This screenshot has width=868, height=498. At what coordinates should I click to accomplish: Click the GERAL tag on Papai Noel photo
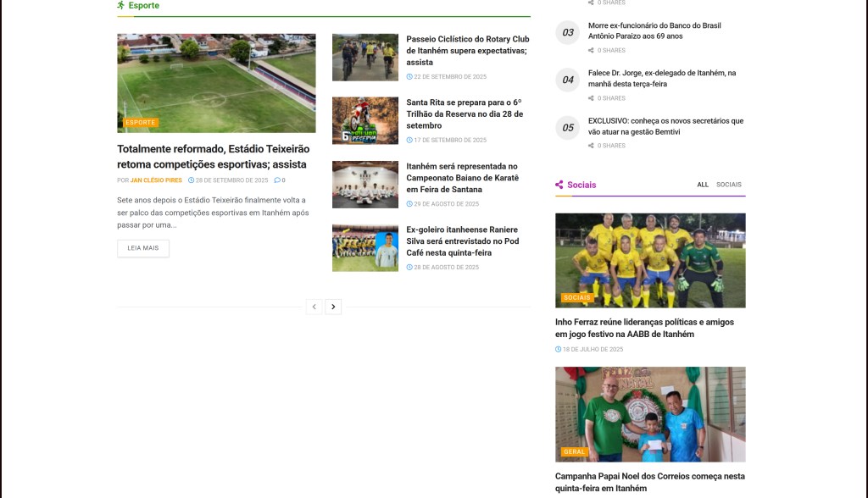(574, 451)
